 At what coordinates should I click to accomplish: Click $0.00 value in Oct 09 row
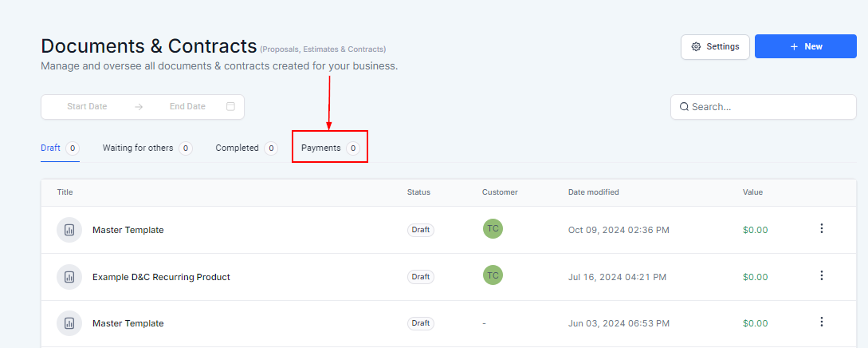[755, 230]
